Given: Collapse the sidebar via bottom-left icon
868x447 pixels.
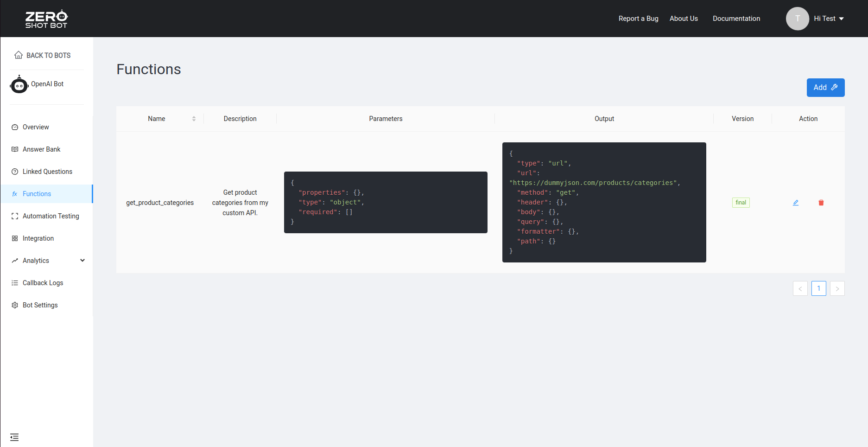Looking at the screenshot, I should 14,437.
